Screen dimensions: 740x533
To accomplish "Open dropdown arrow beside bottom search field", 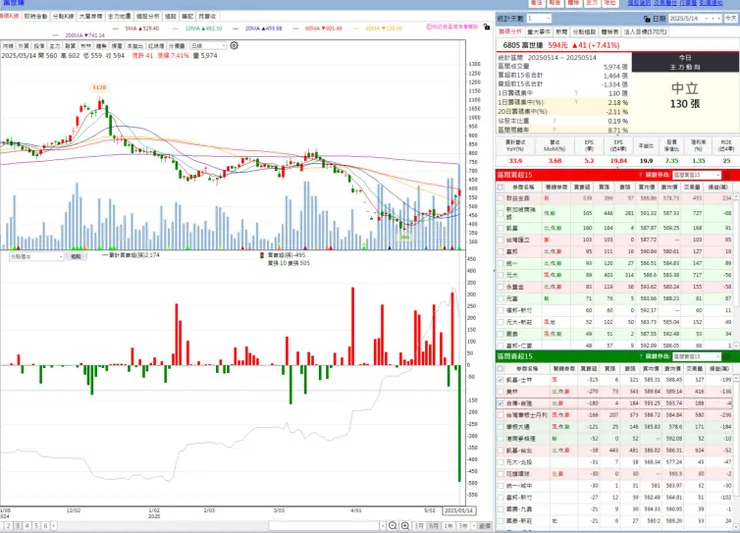I will tap(382, 525).
